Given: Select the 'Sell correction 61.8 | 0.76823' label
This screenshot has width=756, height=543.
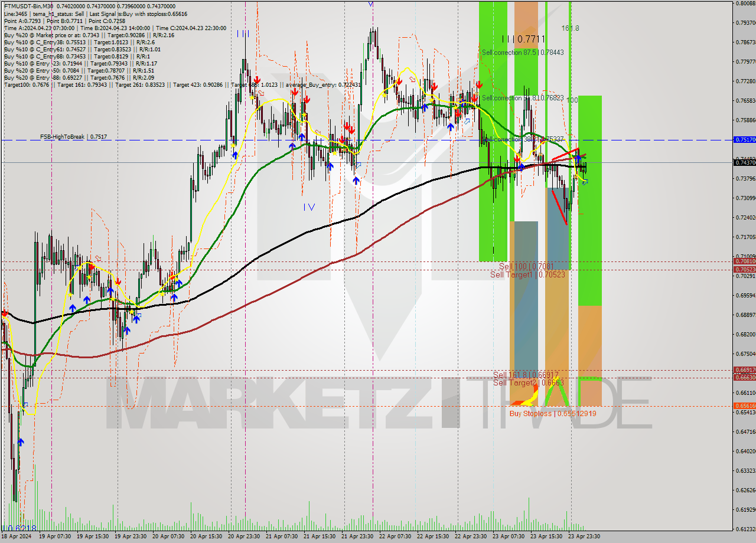Looking at the screenshot, I should point(523,98).
